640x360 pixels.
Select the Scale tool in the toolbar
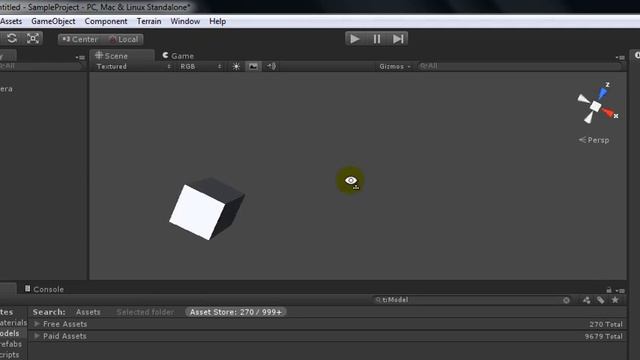click(x=33, y=39)
